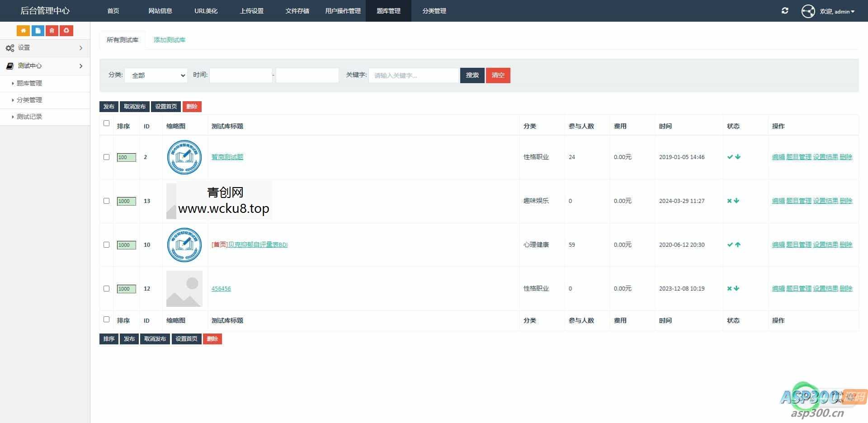
Task: Expand the 设置 sidebar menu
Action: 44,48
